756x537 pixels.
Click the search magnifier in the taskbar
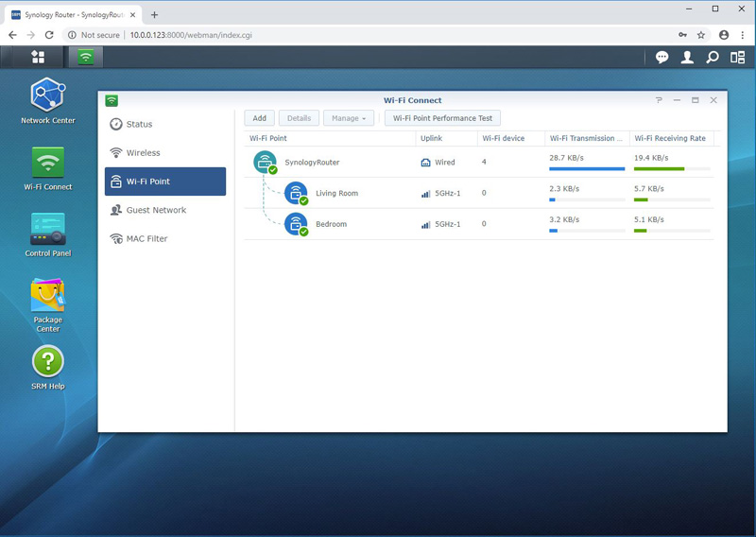pyautogui.click(x=713, y=58)
